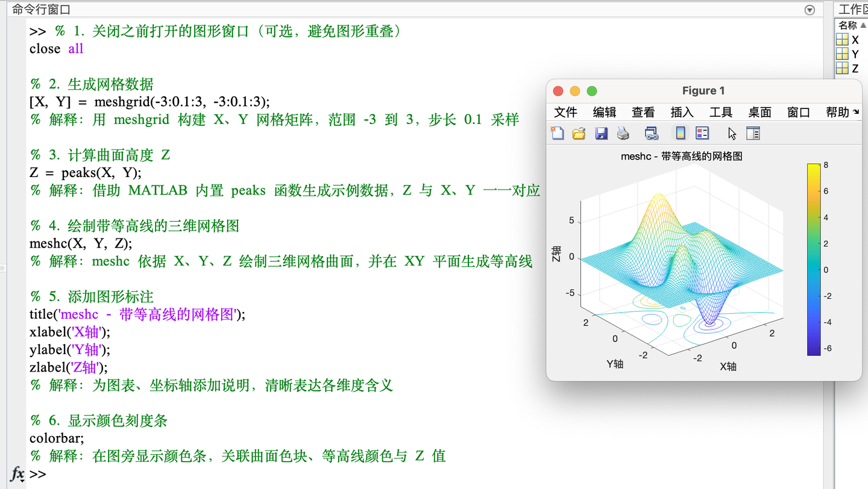
Task: Zoom the Figure 1 window with green button
Action: coord(592,91)
